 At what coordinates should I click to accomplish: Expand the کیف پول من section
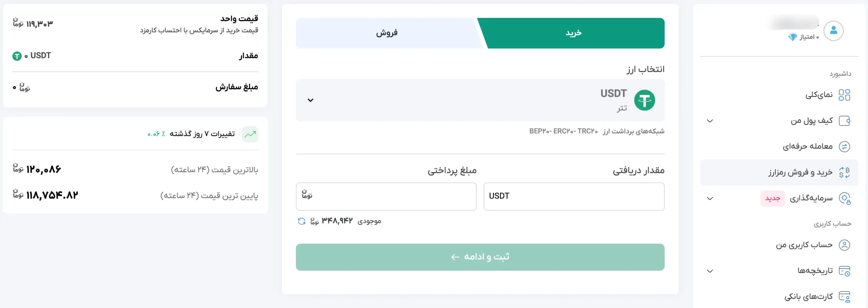(x=710, y=121)
